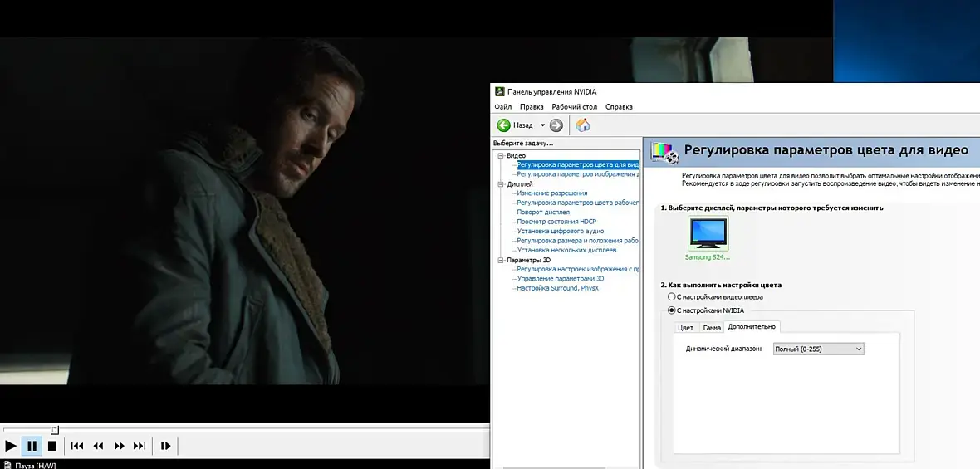Click the Дисплей category label
980x469 pixels.
click(x=520, y=184)
